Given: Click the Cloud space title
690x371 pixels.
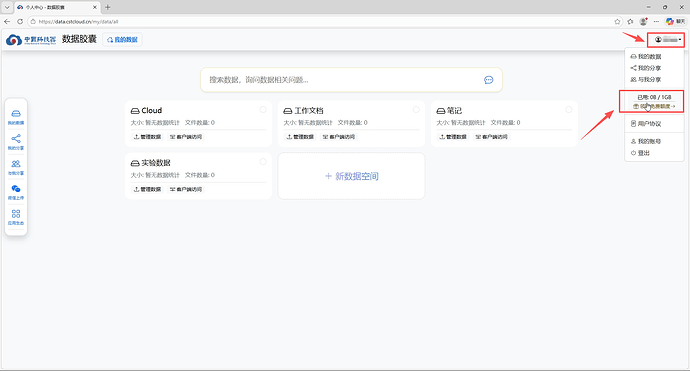Looking at the screenshot, I should tap(152, 110).
